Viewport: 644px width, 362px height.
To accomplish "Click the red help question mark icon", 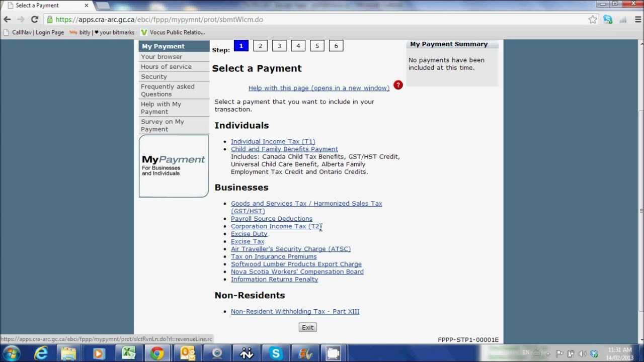I will click(398, 85).
